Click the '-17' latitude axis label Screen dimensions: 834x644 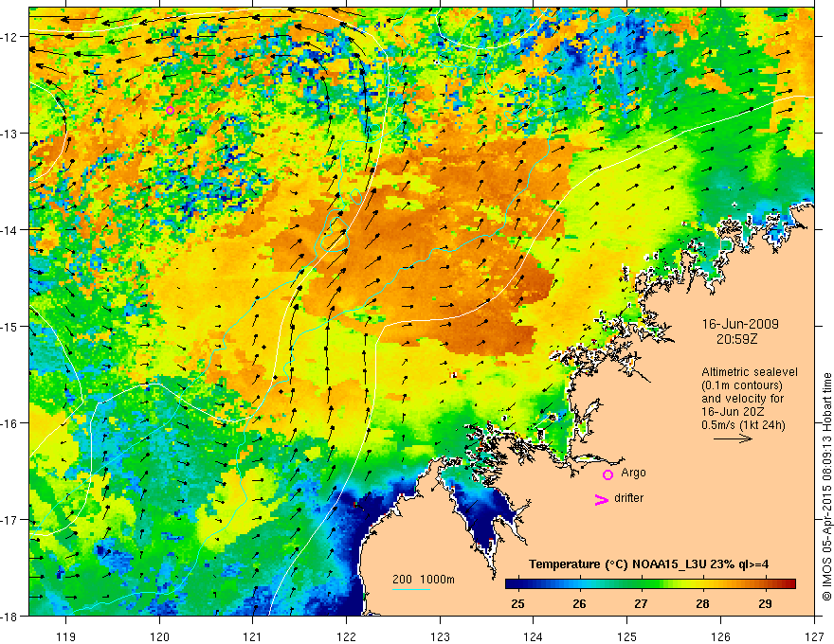(11, 520)
